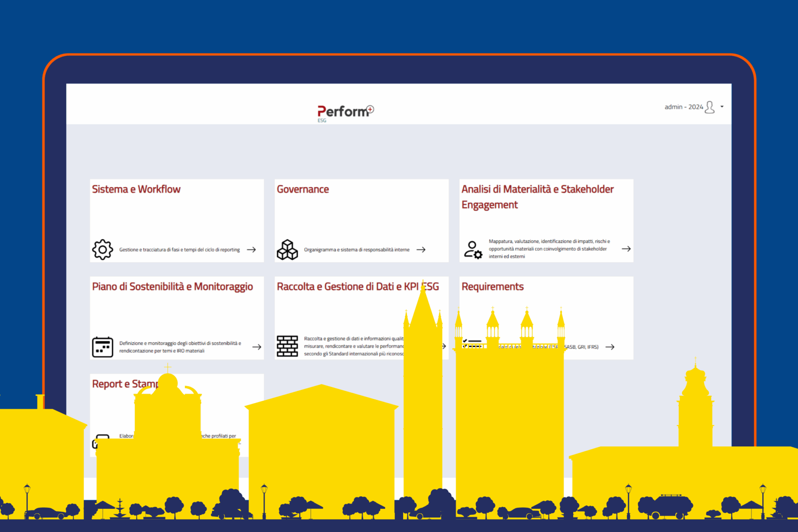Open the Requirements module heading

coord(493,287)
